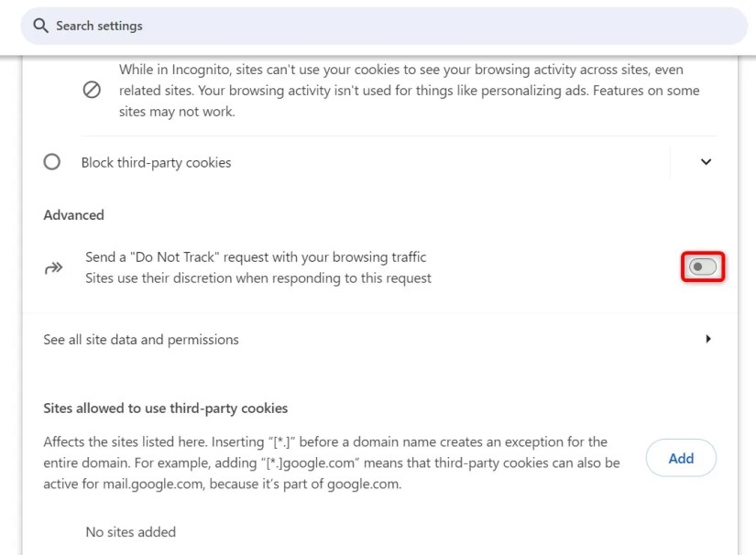Click the Advanced section heading
The width and height of the screenshot is (756, 555).
[x=73, y=215]
